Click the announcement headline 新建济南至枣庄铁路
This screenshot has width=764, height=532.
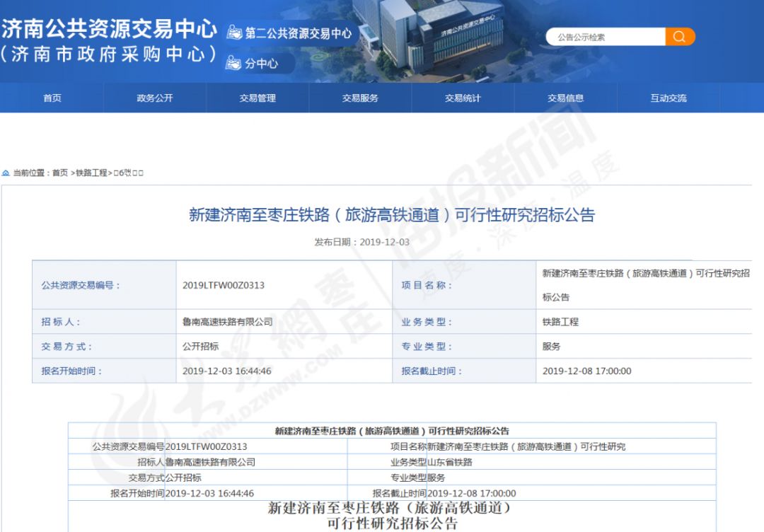392,215
